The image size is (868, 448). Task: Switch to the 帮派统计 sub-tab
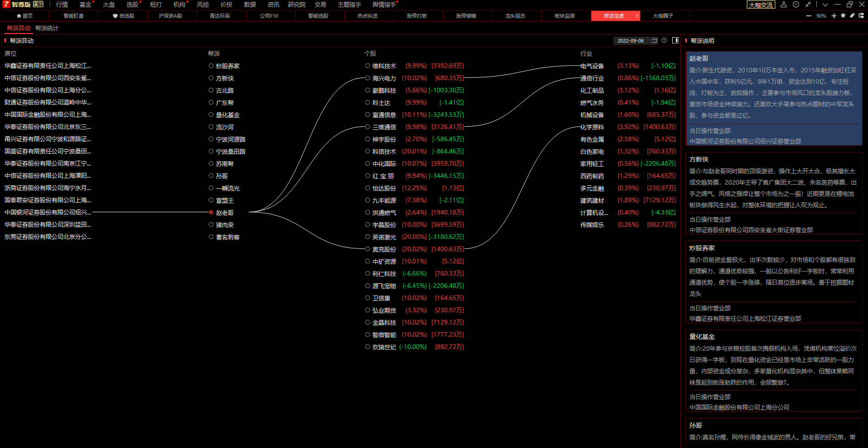coord(47,28)
